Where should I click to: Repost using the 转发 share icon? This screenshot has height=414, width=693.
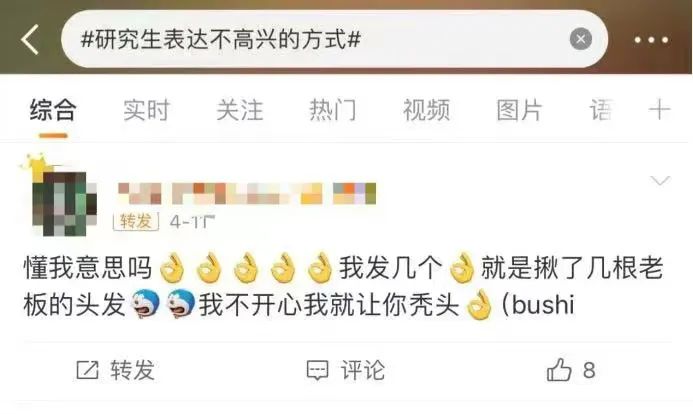(87, 370)
